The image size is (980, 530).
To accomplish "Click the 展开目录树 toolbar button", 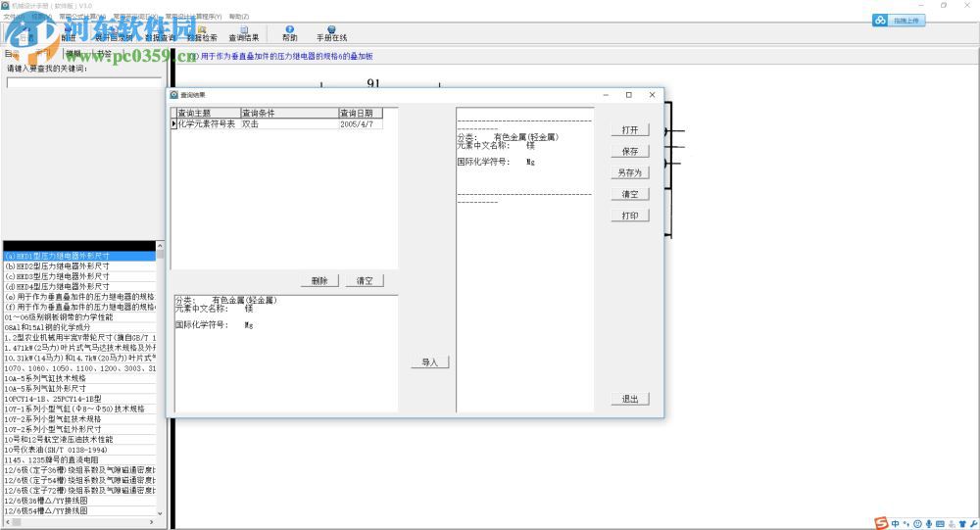I will 114,33.
